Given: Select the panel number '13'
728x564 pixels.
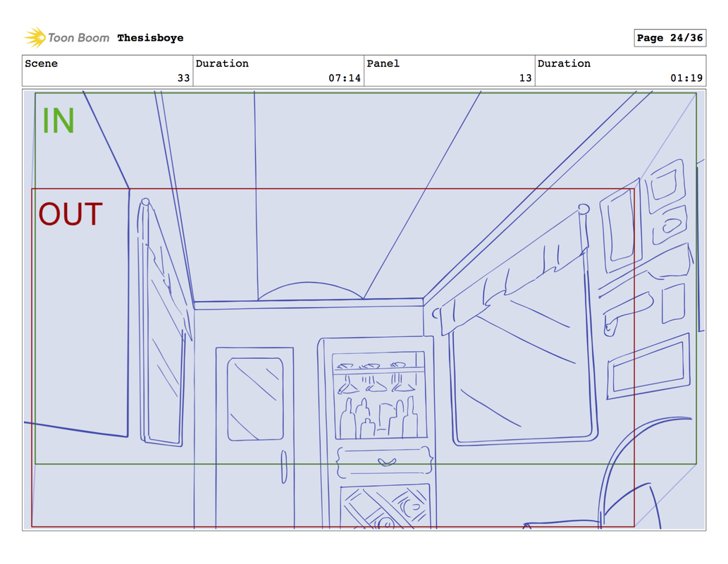Looking at the screenshot, I should pos(526,78).
